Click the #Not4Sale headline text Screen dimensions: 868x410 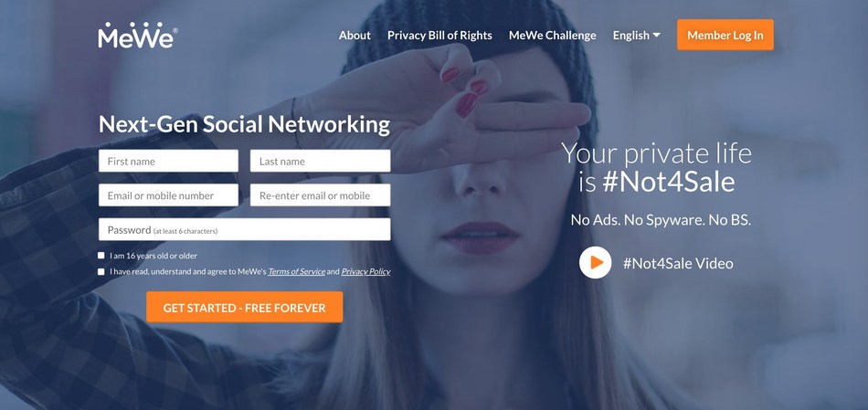(x=669, y=182)
